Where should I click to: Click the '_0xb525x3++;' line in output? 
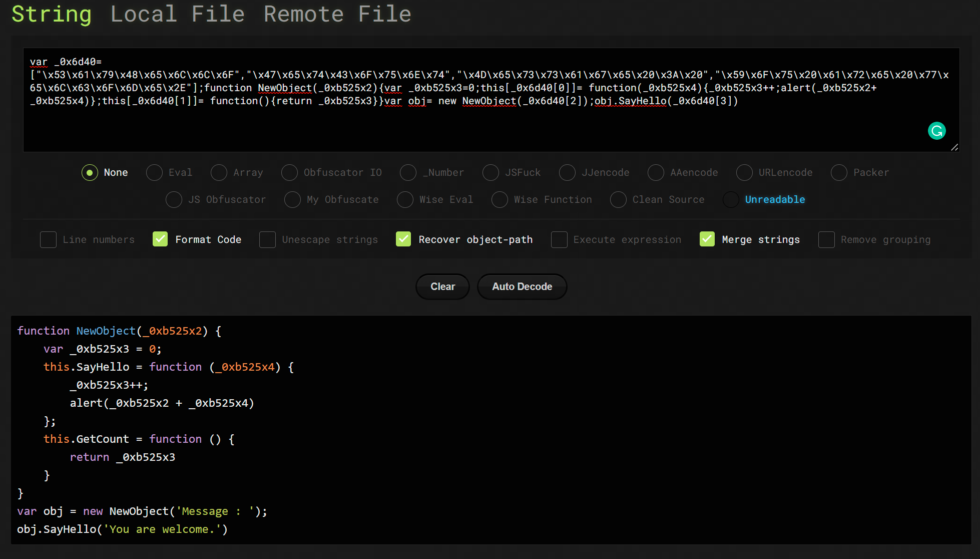[109, 385]
